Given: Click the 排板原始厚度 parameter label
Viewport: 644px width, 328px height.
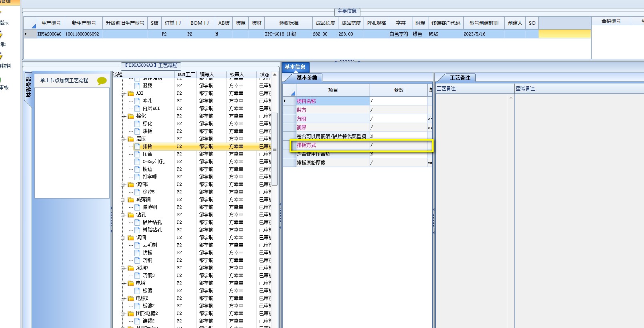Looking at the screenshot, I should click(311, 163).
